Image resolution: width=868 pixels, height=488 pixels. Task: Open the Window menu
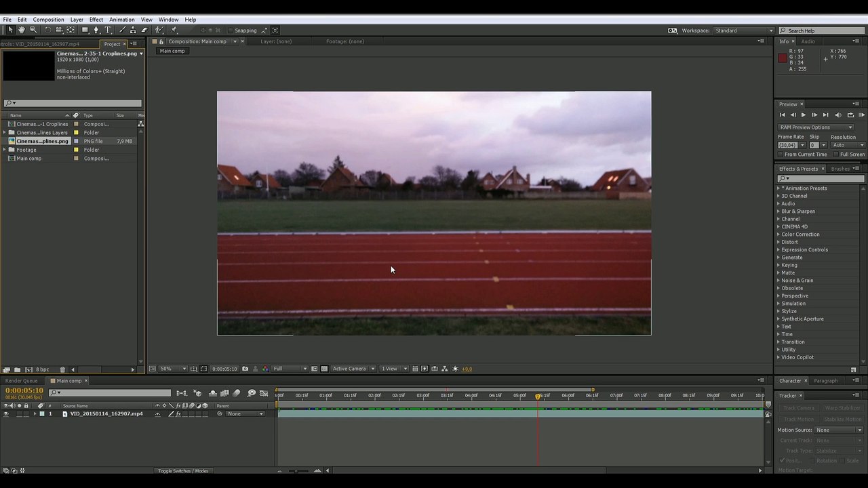coord(168,20)
